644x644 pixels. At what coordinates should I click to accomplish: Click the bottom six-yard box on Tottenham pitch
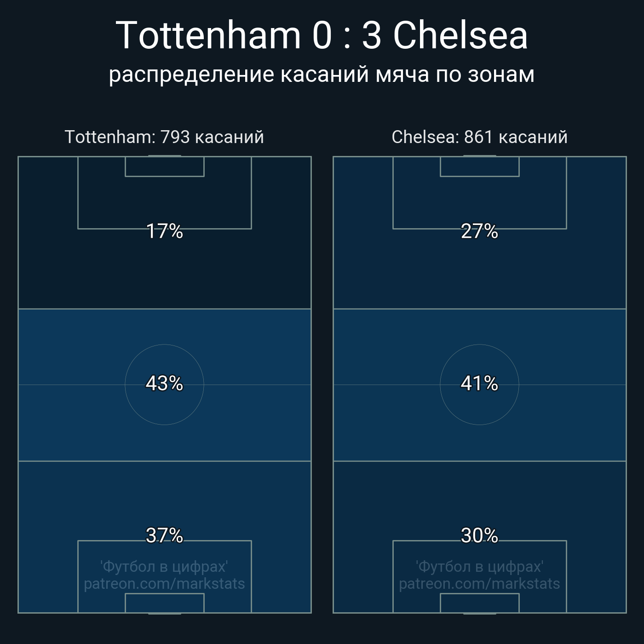tap(164, 603)
